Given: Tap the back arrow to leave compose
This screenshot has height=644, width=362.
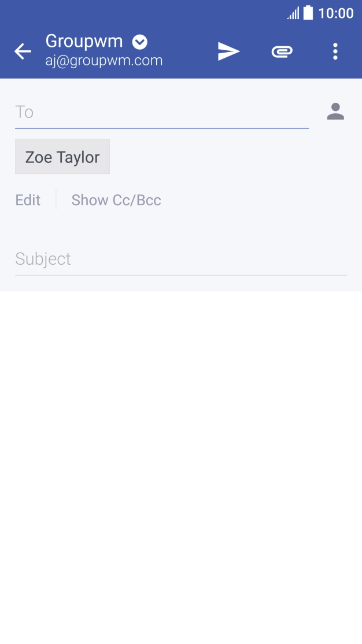Looking at the screenshot, I should click(x=23, y=51).
